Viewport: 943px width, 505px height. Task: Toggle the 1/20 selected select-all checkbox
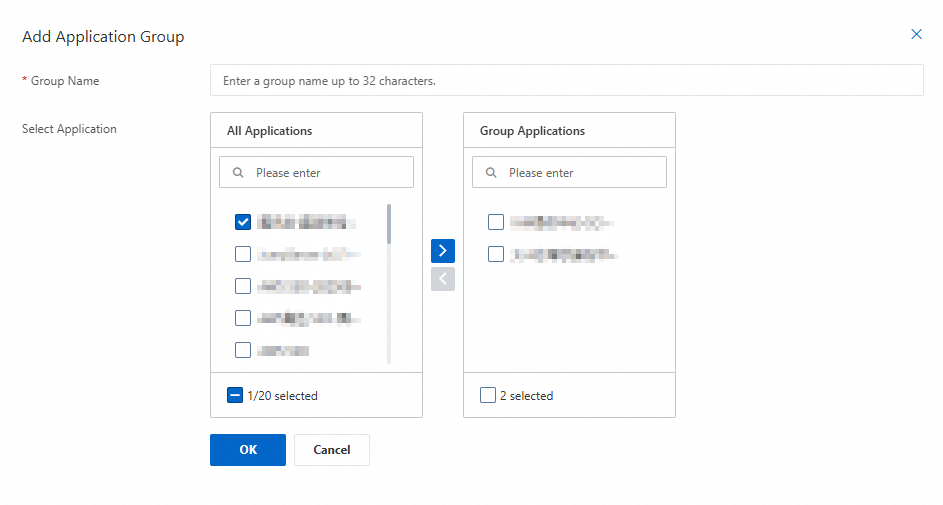pyautogui.click(x=235, y=395)
